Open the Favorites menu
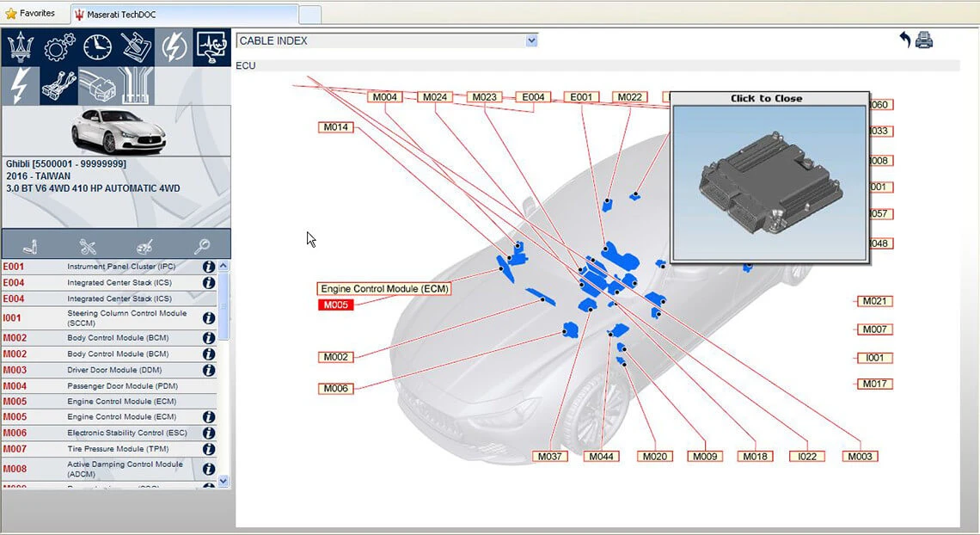 click(x=30, y=13)
